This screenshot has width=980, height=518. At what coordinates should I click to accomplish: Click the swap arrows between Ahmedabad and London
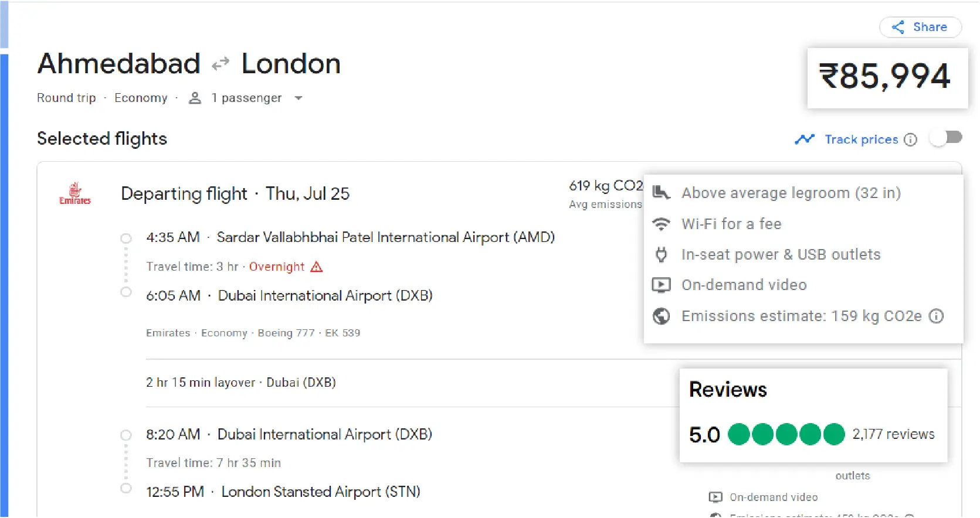pyautogui.click(x=220, y=63)
